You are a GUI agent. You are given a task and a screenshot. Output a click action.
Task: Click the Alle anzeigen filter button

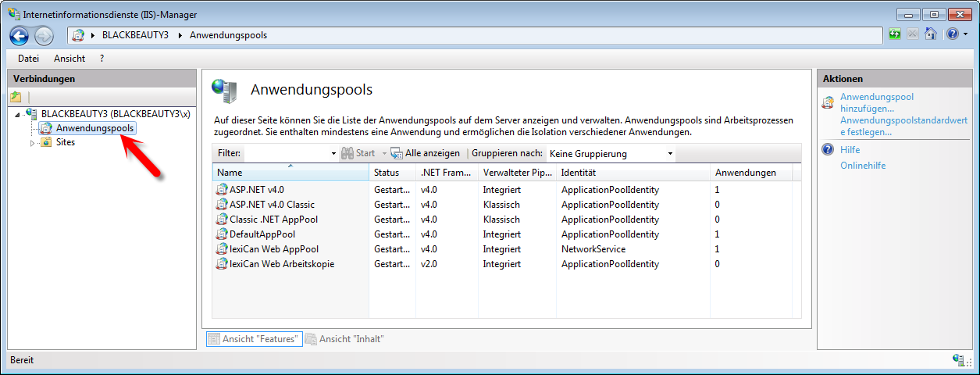tap(426, 154)
